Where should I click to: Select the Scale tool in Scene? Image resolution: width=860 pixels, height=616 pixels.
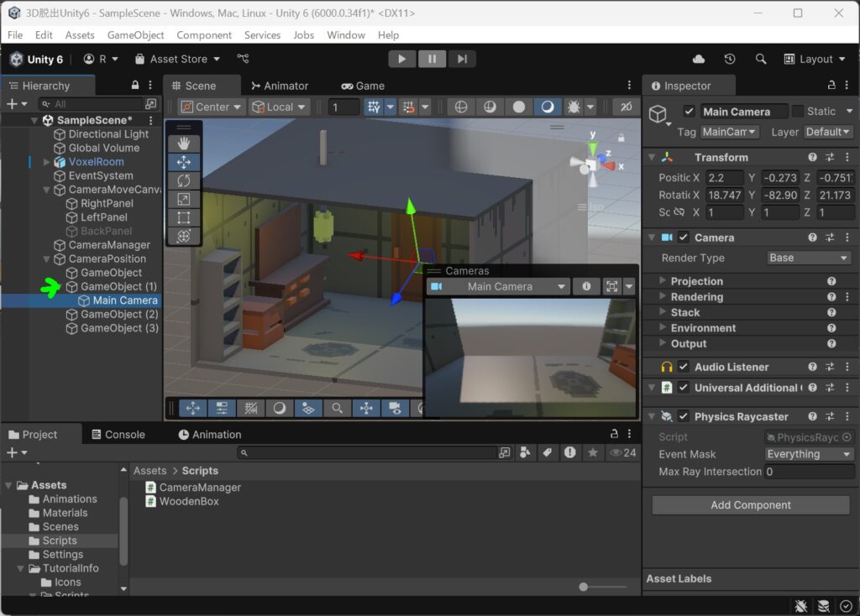pyautogui.click(x=184, y=200)
